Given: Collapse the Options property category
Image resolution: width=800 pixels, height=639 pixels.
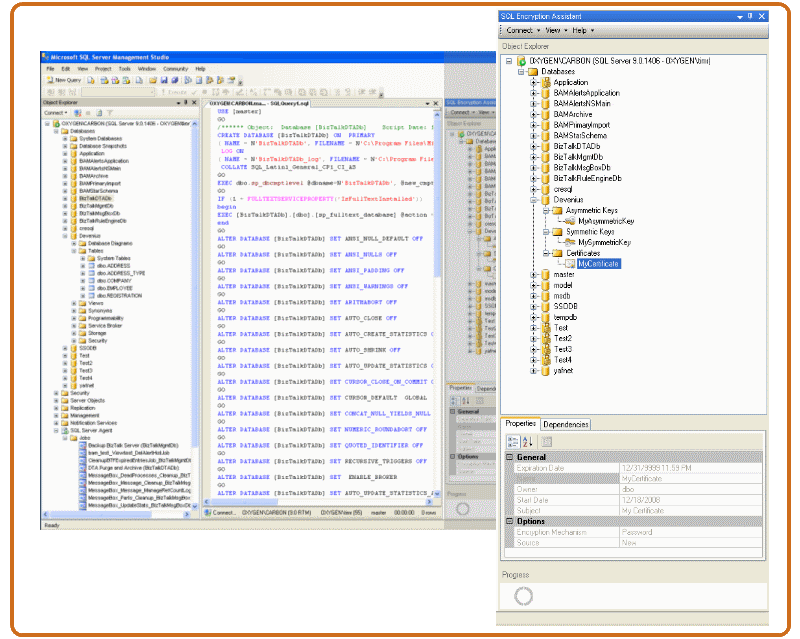Looking at the screenshot, I should pos(509,521).
